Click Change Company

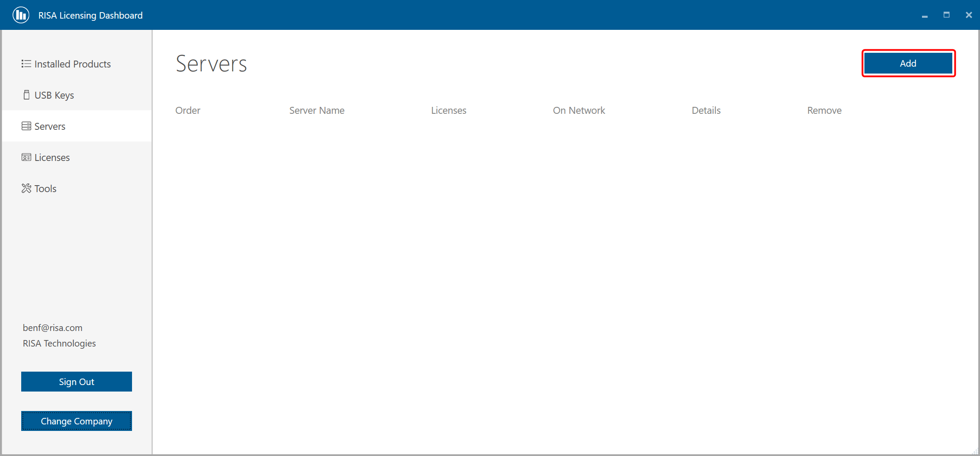pos(76,421)
